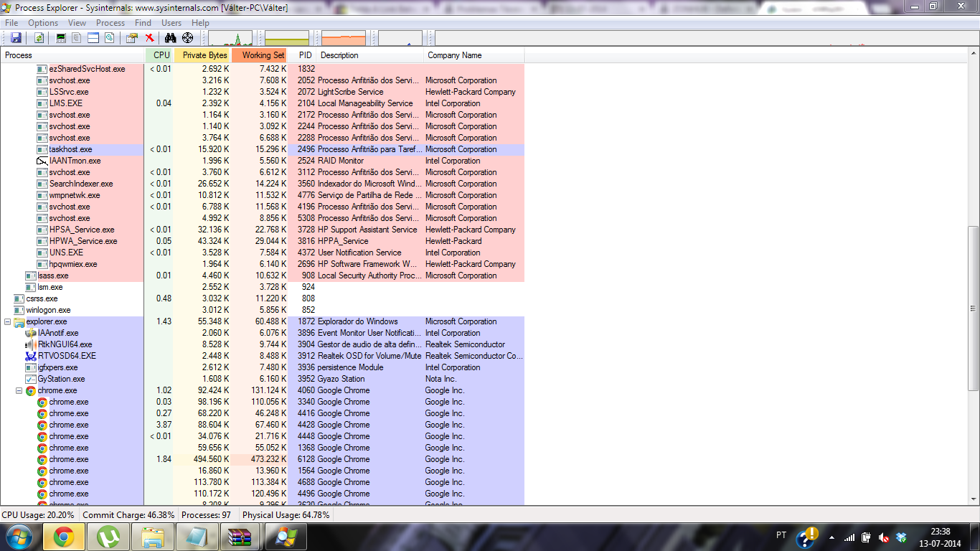Image resolution: width=980 pixels, height=551 pixels.
Task: Click the Refresh Now toolbar icon
Action: point(39,38)
